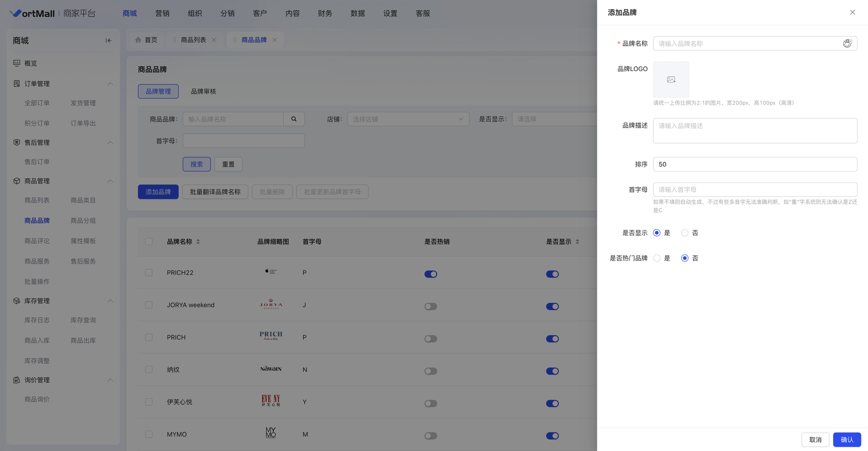868x451 pixels.
Task: Check the checkbox for JORYA weekend row
Action: tap(149, 305)
